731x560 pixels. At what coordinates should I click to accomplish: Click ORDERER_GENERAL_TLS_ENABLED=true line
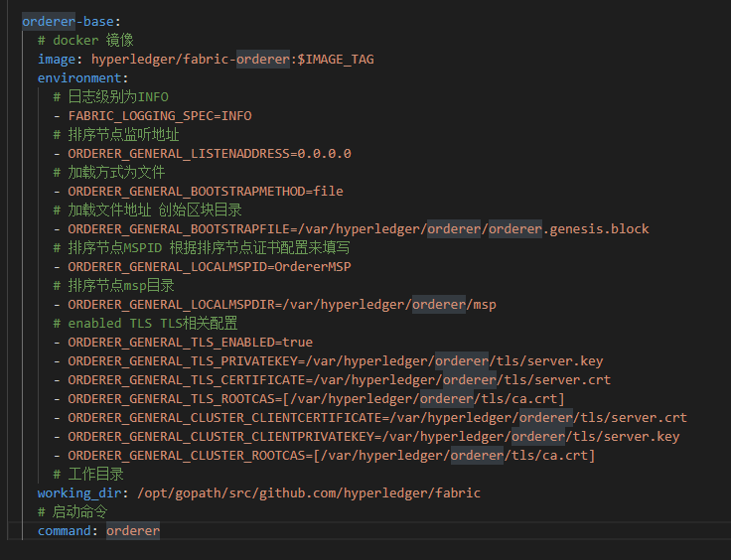183,342
